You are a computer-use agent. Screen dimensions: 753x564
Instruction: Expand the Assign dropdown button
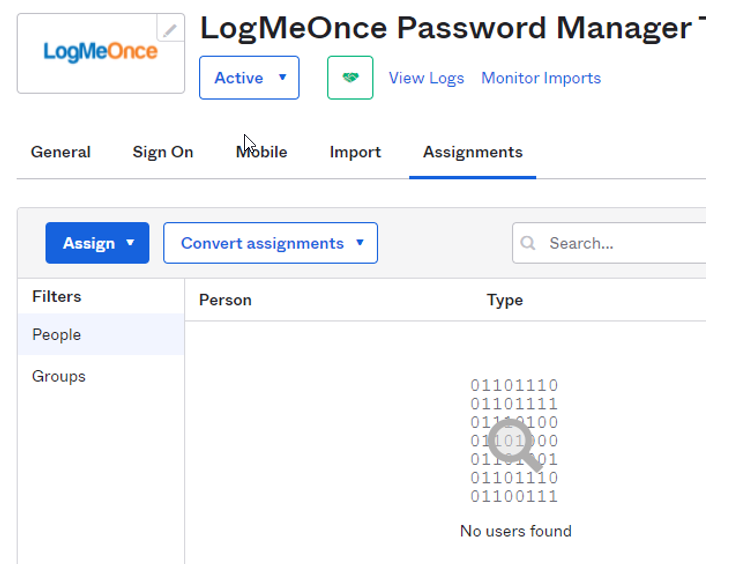[97, 243]
